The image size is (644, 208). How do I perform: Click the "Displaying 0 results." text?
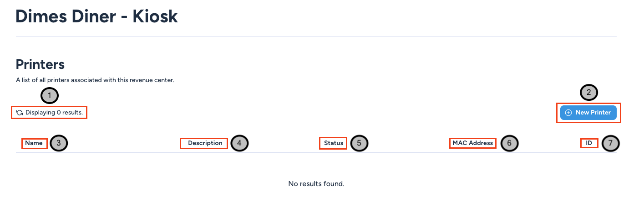point(54,112)
